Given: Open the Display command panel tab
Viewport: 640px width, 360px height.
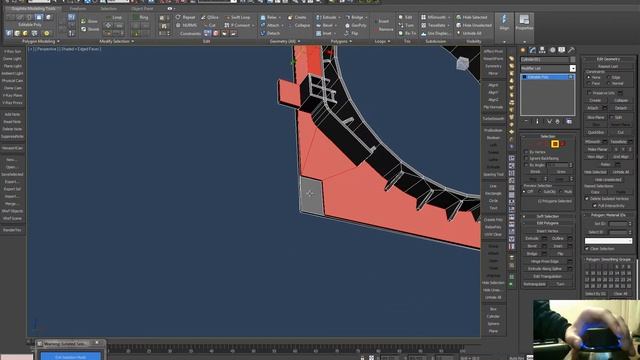Looking at the screenshot, I should point(562,50).
